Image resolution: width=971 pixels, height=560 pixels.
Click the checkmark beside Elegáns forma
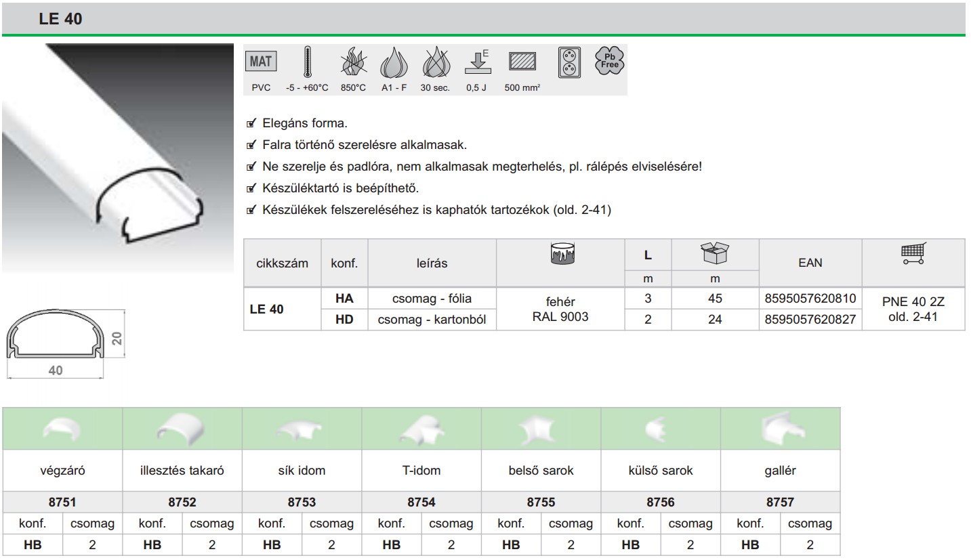pyautogui.click(x=251, y=124)
